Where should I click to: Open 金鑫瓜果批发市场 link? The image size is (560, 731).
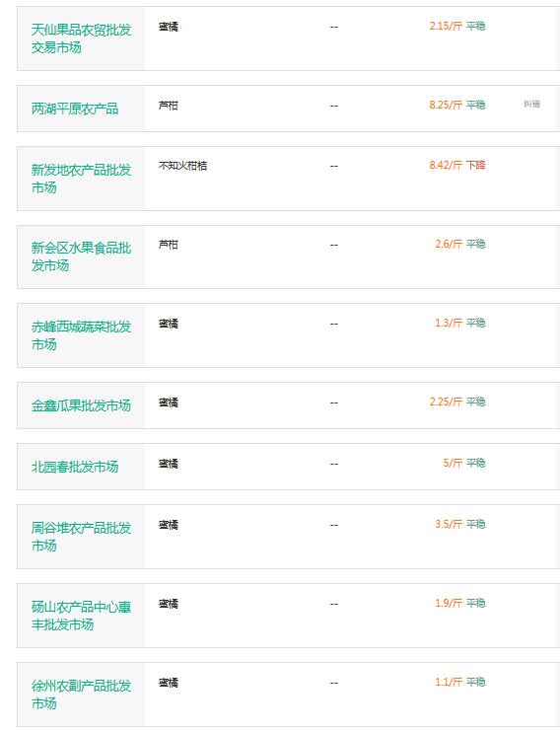point(81,405)
